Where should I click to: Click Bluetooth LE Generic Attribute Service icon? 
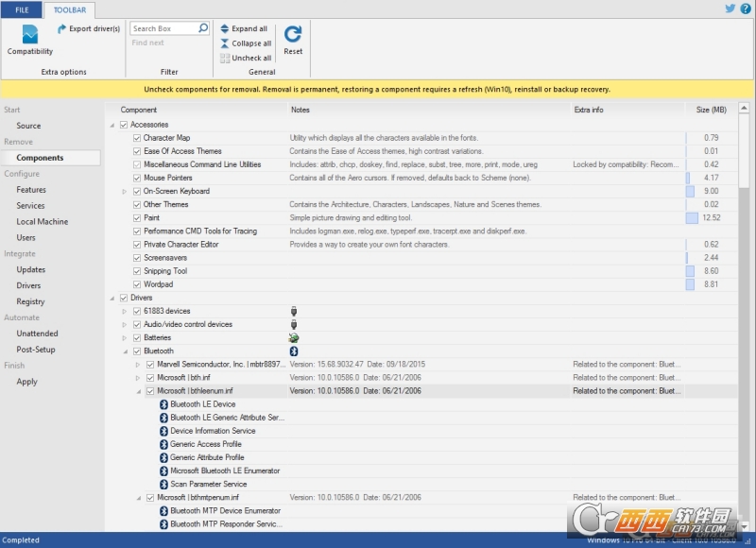click(163, 418)
